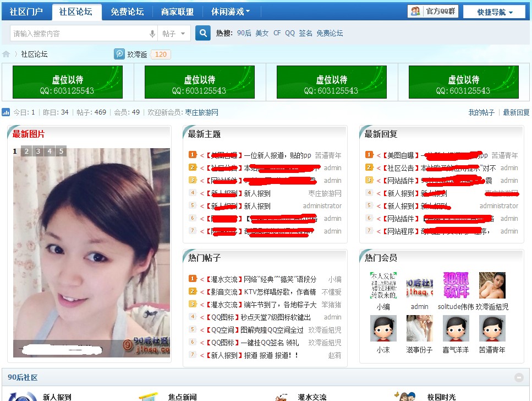Open post KTV怎样唱好歌 in 热门帖子
The image size is (532, 401).
(x=280, y=292)
